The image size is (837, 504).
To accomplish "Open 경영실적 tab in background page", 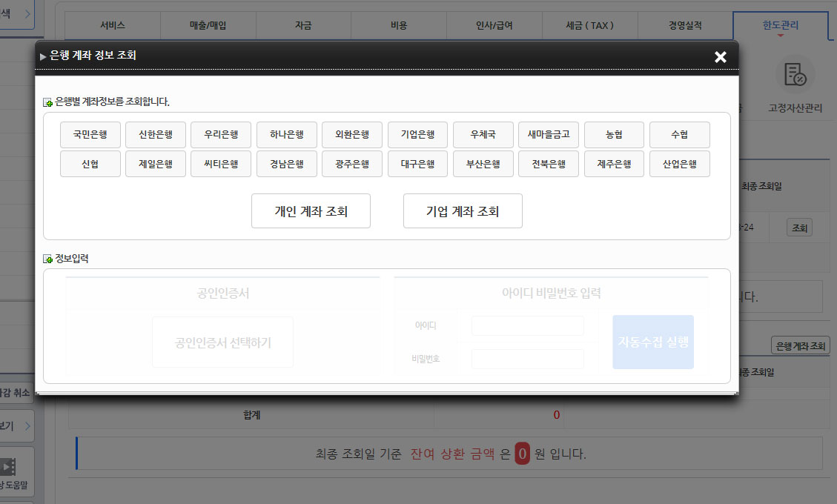I will click(x=686, y=25).
